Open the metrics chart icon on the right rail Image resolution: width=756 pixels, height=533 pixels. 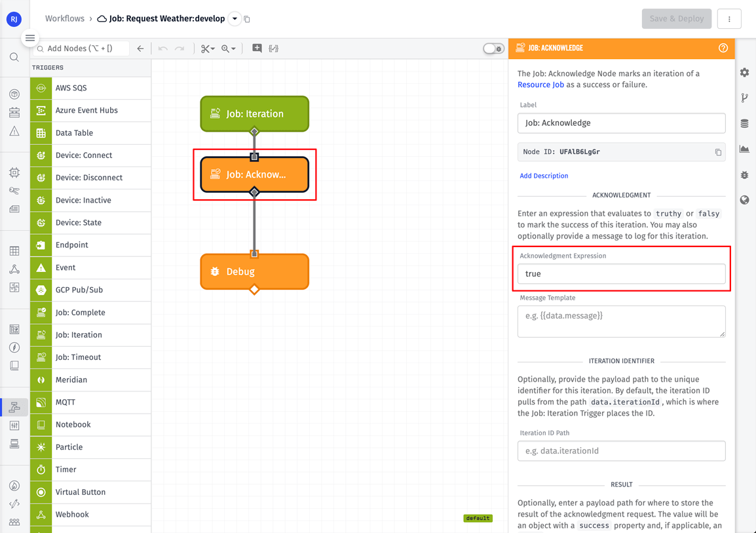point(744,149)
